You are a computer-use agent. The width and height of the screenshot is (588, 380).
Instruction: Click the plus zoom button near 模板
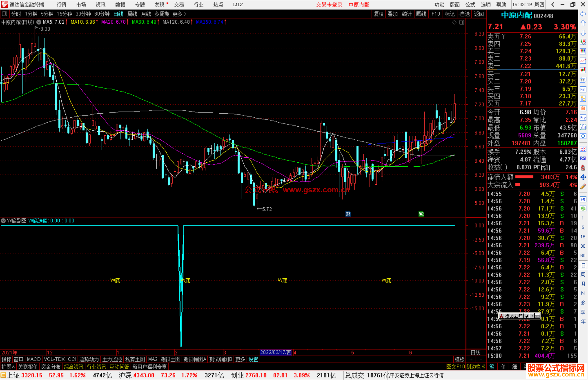pos(471,359)
